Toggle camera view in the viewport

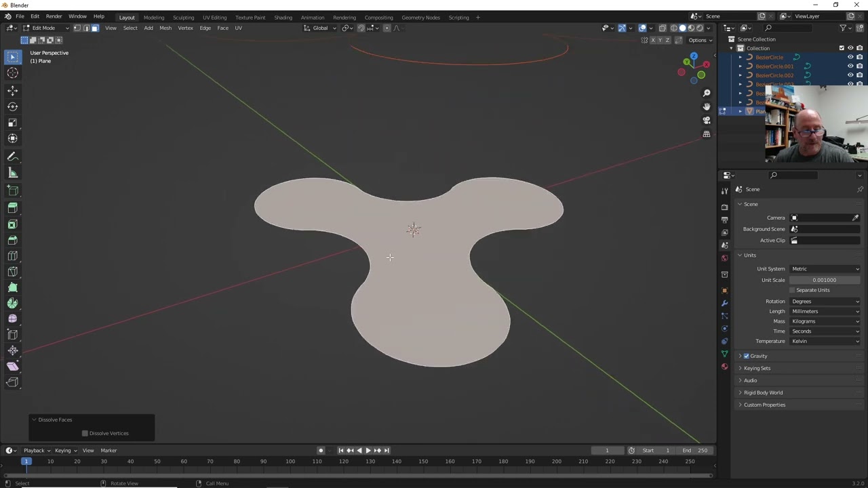(x=707, y=121)
